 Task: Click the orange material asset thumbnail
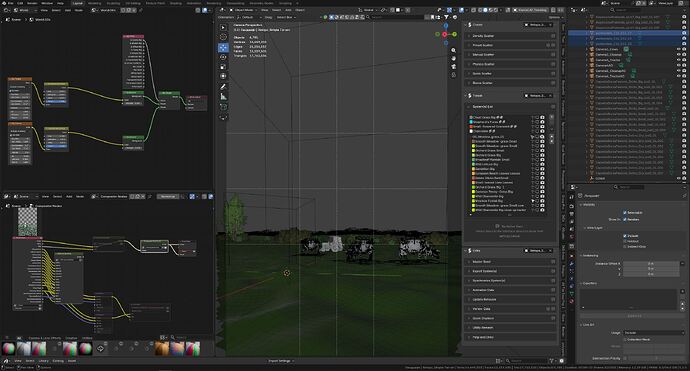(162, 349)
